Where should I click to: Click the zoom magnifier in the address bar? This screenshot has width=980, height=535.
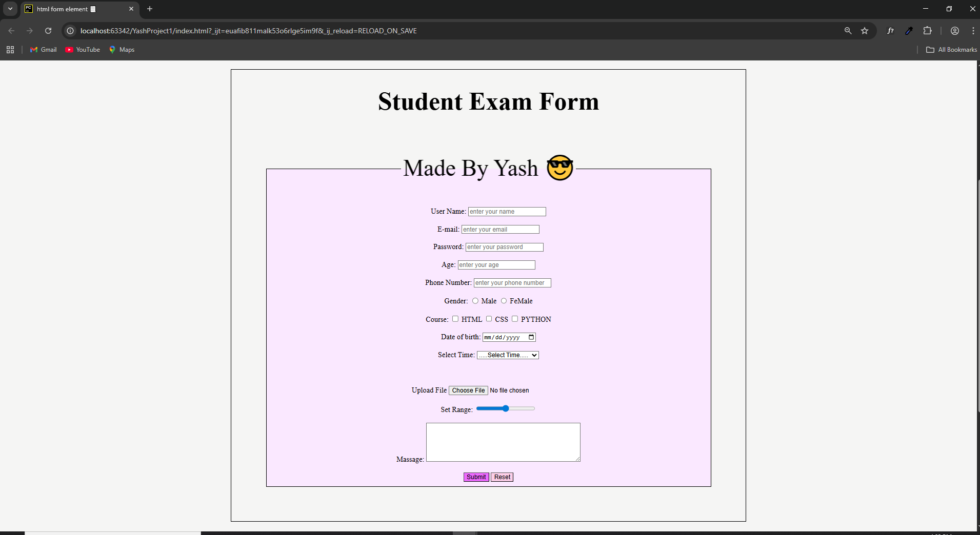click(x=848, y=31)
